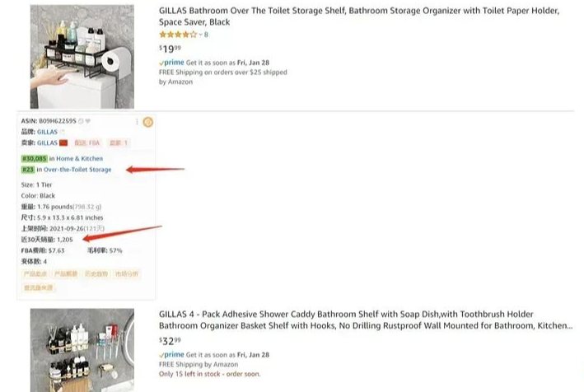Open the GILLAS 4-Pack Adhesive Shower Caddy title
The width and height of the screenshot is (584, 392).
(366, 320)
